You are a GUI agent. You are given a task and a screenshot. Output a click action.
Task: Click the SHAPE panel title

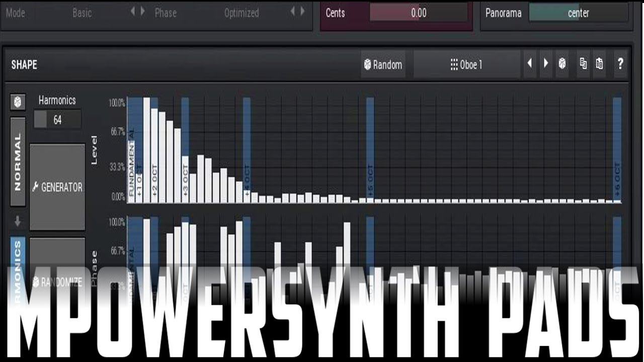tap(24, 64)
